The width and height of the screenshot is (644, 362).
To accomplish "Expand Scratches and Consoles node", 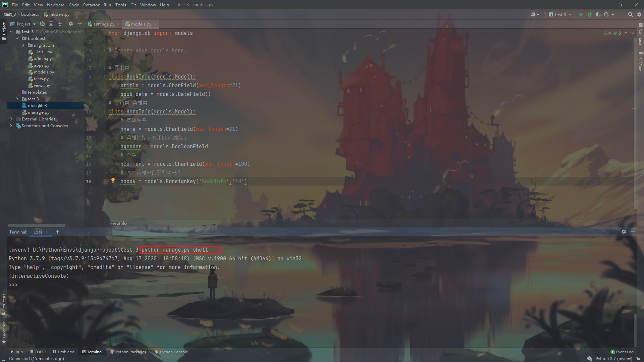I will coord(11,125).
